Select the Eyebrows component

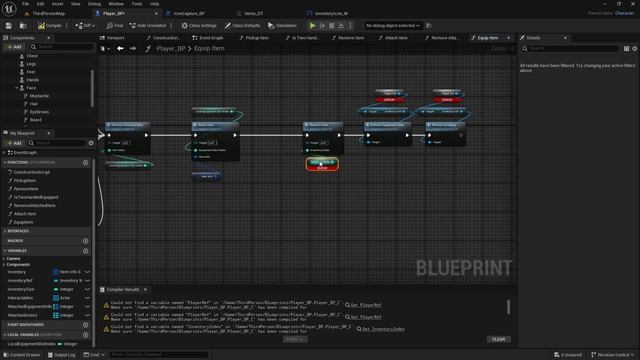coord(39,111)
